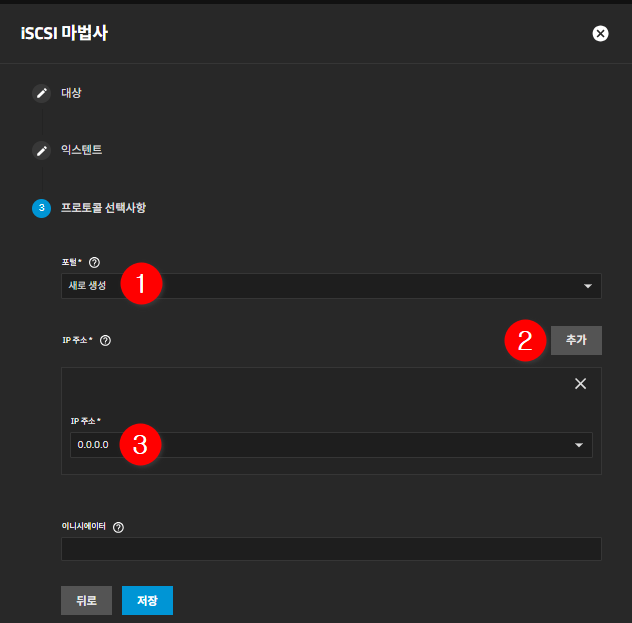Click the IP 주소 dropdown arrow

[578, 445]
